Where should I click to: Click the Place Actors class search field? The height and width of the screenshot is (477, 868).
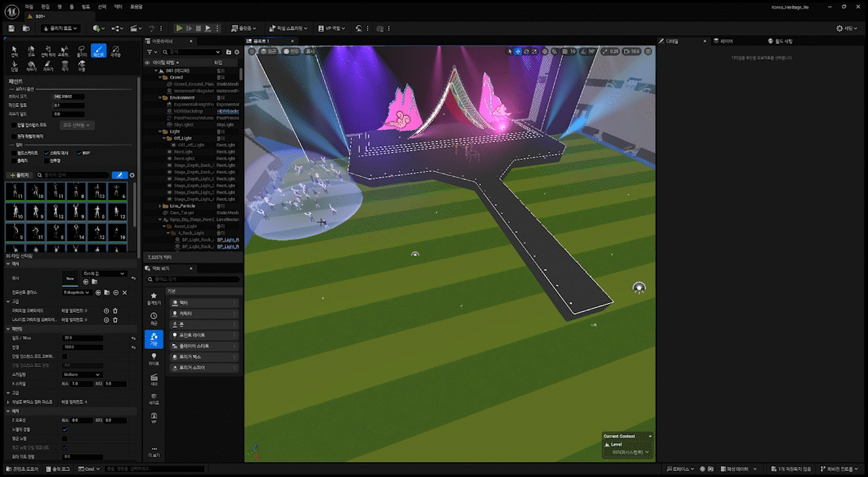click(193, 279)
